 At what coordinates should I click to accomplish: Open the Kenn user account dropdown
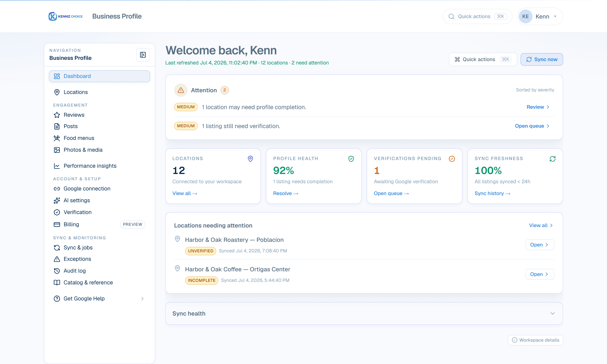tap(540, 16)
